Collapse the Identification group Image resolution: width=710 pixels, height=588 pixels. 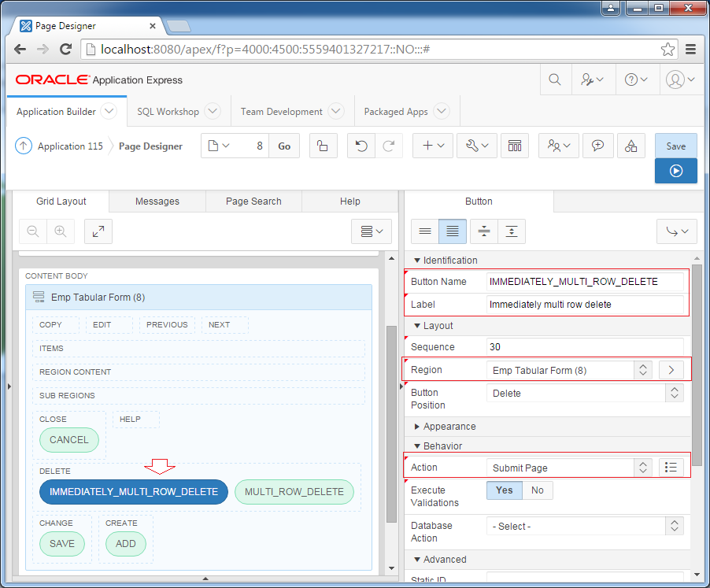[417, 261]
